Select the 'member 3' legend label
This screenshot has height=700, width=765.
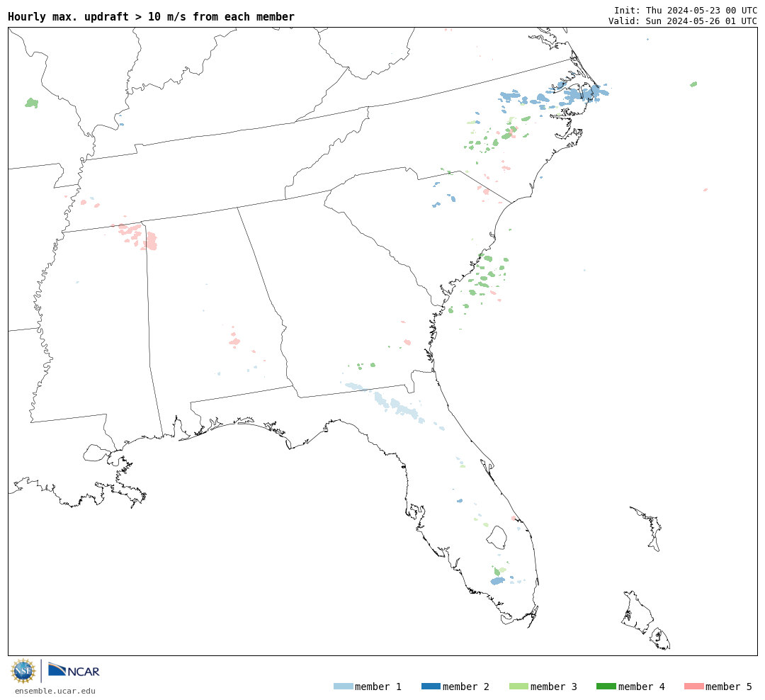[554, 687]
